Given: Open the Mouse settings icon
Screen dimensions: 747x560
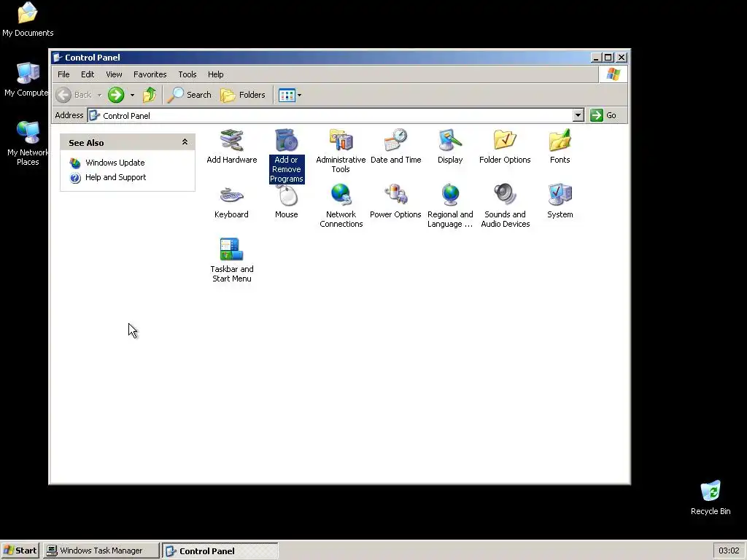Looking at the screenshot, I should point(286,201).
